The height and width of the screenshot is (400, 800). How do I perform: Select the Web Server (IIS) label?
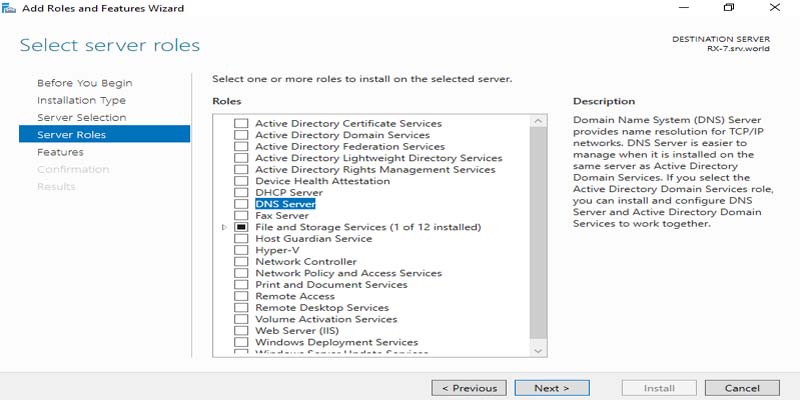click(297, 331)
